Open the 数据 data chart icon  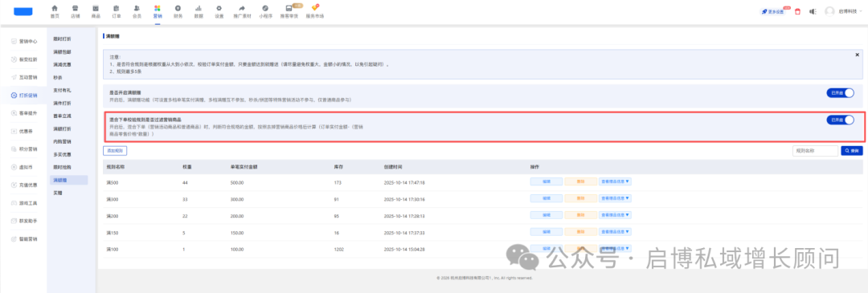click(x=199, y=8)
